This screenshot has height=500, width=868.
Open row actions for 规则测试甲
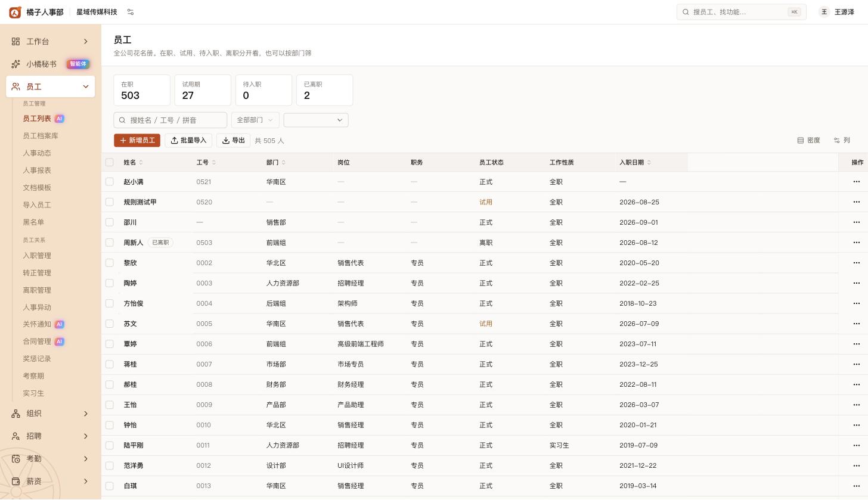point(857,202)
